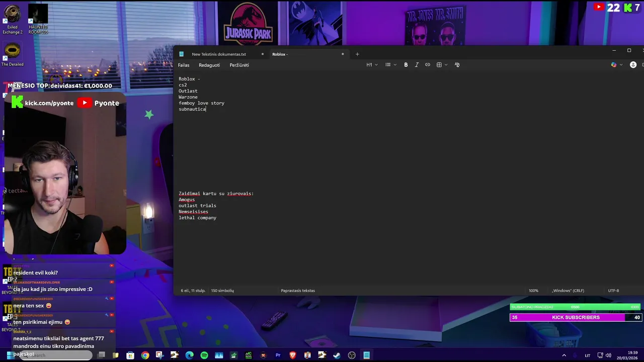
Task: Click the misspelled word 'Nemseisises'
Action: point(193,212)
